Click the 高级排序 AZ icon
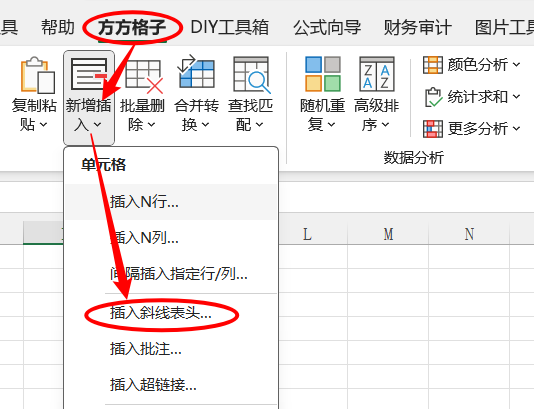 [x=376, y=74]
